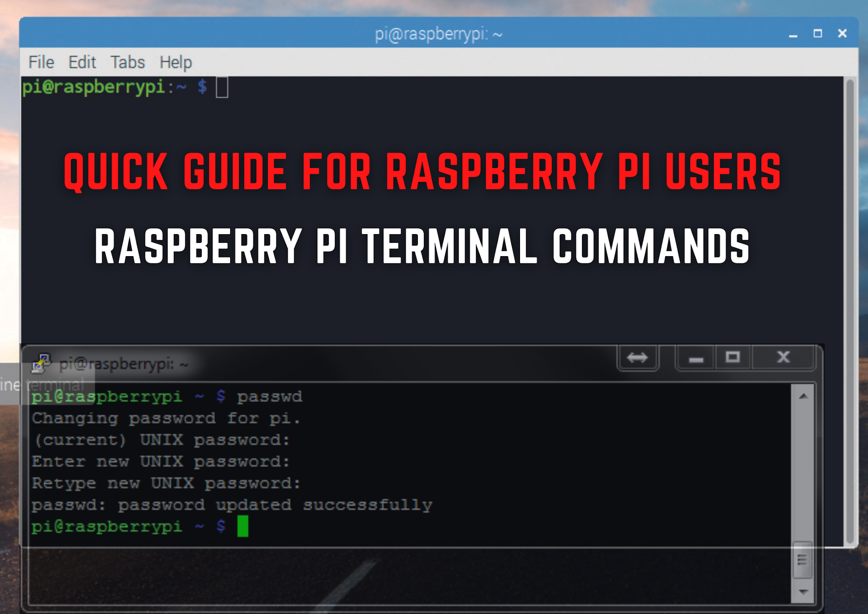The image size is (868, 614).
Task: Open the File menu
Action: point(41,62)
